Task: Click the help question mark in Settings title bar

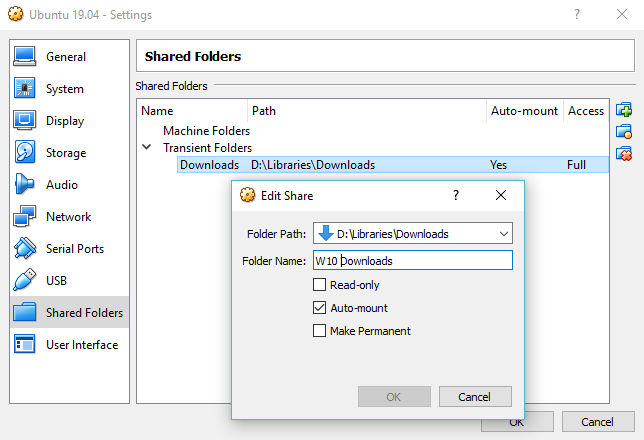Action: point(577,14)
